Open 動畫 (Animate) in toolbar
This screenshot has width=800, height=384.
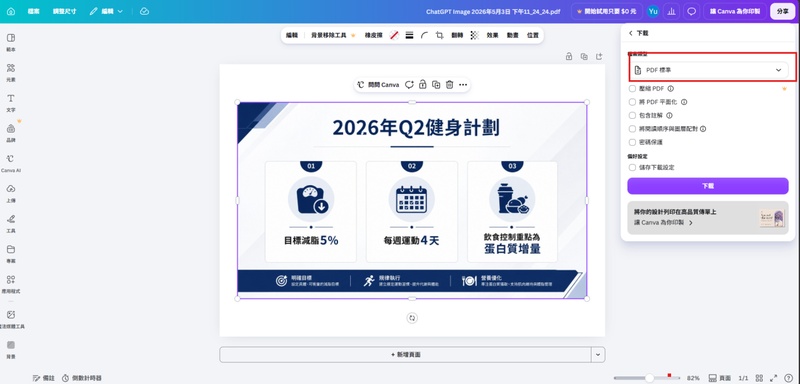click(x=513, y=35)
